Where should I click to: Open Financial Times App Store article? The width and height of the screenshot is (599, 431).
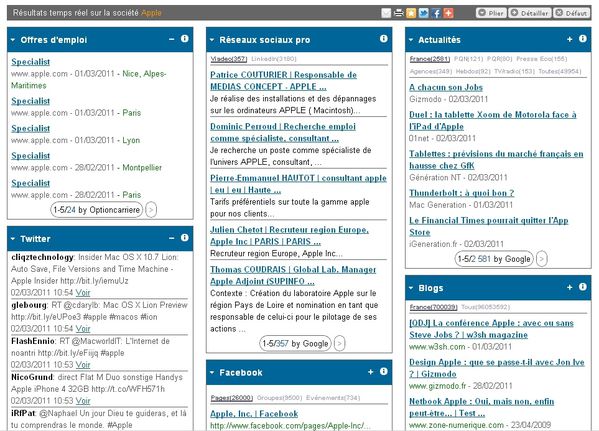click(489, 226)
